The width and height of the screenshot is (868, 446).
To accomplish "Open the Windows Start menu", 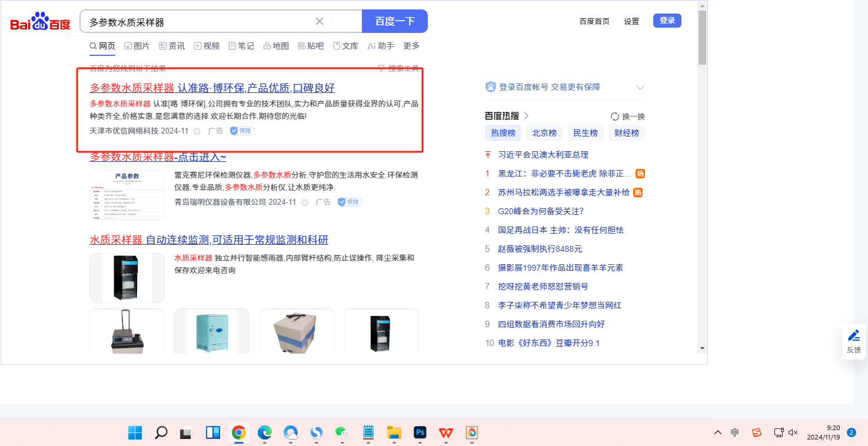I will pos(135,432).
